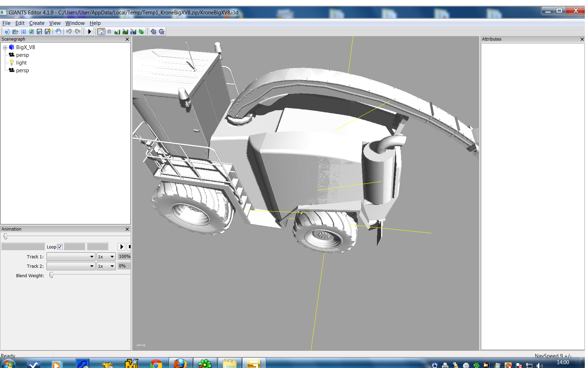588x368 pixels.
Task: Open the Track 1 speed 1x dropdown
Action: coord(106,257)
